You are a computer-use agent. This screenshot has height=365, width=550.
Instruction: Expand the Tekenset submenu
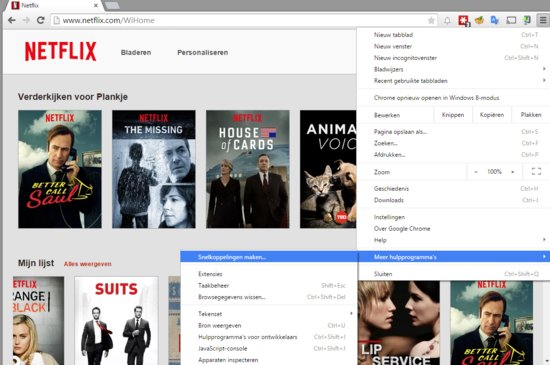269,314
